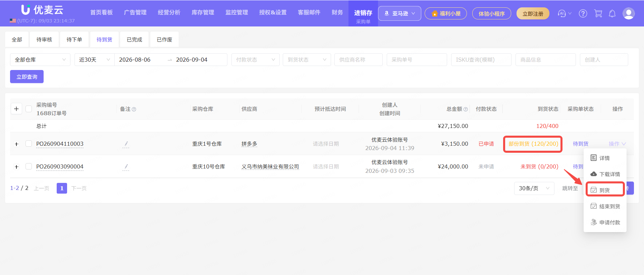Open 库存管理 in top navigation
This screenshot has width=644, height=275.
(x=203, y=12)
